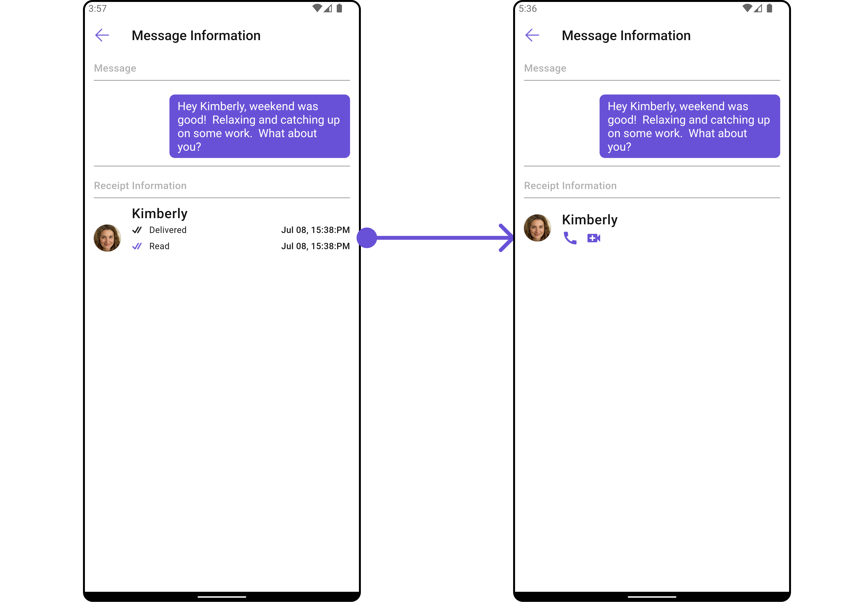
Task: Select Kimberly's name above the call icons
Action: 590,220
